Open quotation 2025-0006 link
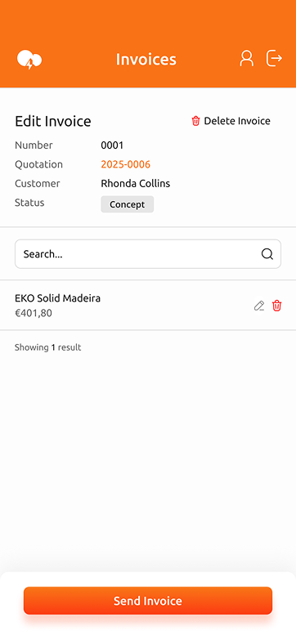 pyautogui.click(x=126, y=165)
